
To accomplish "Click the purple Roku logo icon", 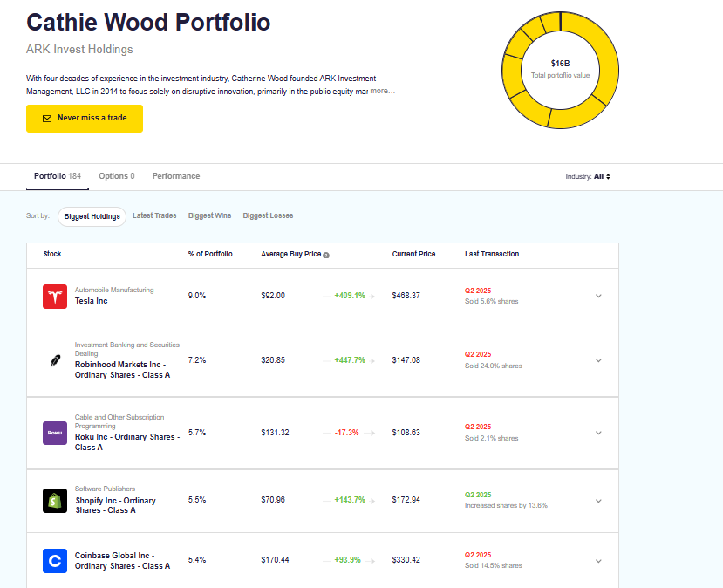I will point(55,433).
